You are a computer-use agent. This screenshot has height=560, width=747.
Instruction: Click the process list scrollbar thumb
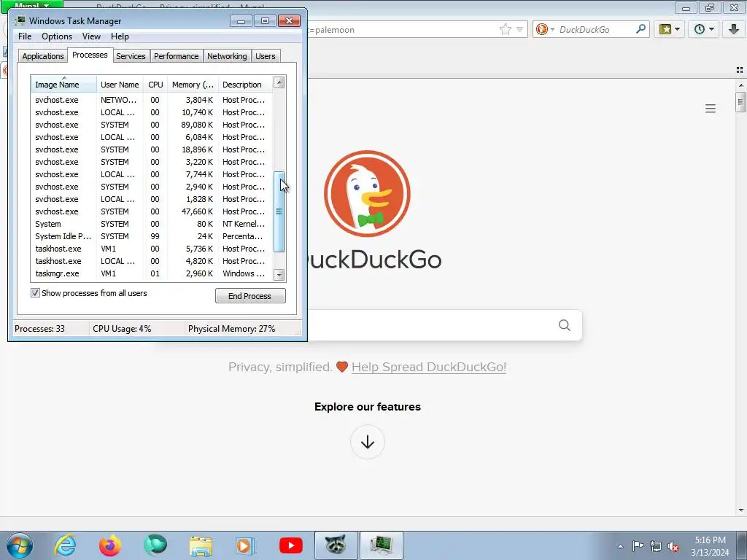(279, 212)
